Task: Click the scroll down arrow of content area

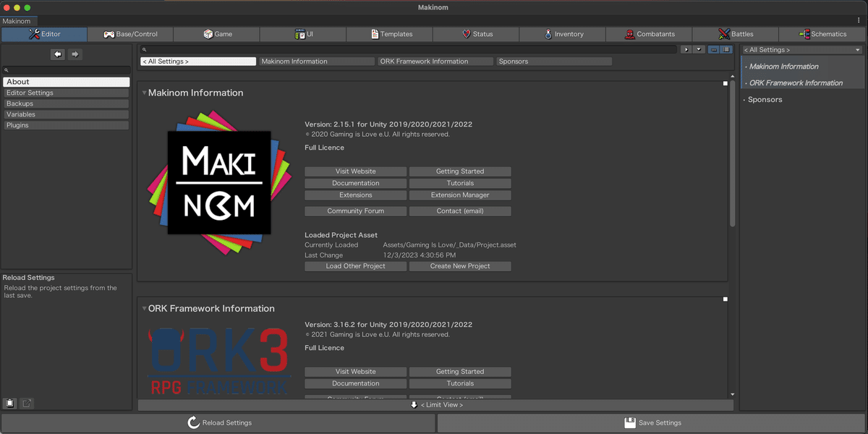Action: (x=733, y=394)
